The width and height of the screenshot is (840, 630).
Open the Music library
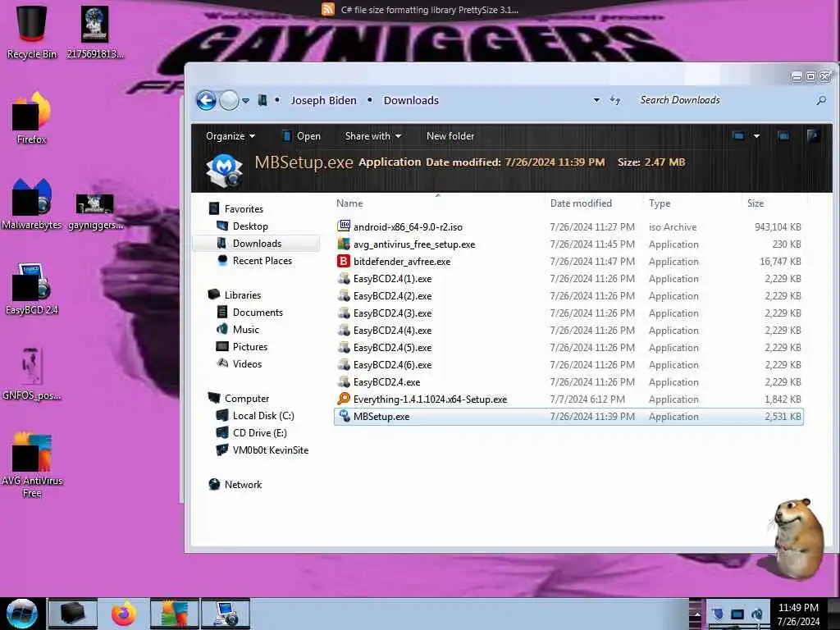pyautogui.click(x=246, y=330)
